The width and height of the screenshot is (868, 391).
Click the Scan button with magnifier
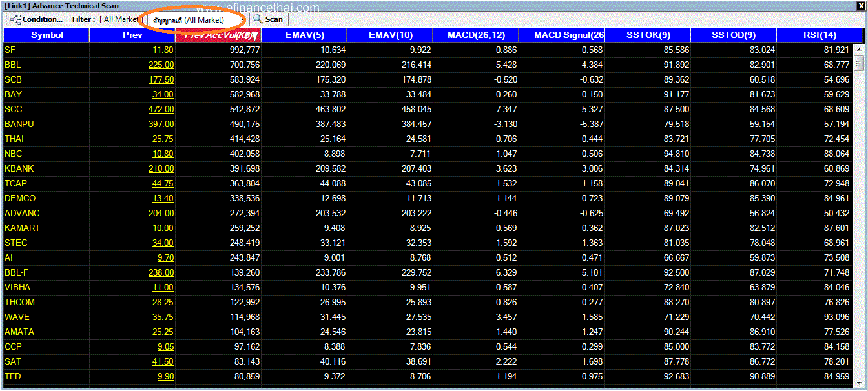pyautogui.click(x=268, y=19)
